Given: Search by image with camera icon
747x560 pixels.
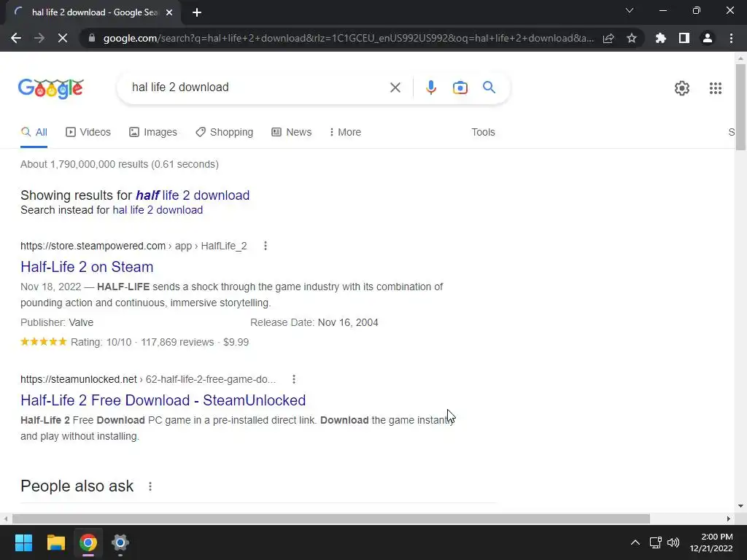Looking at the screenshot, I should coord(460,87).
